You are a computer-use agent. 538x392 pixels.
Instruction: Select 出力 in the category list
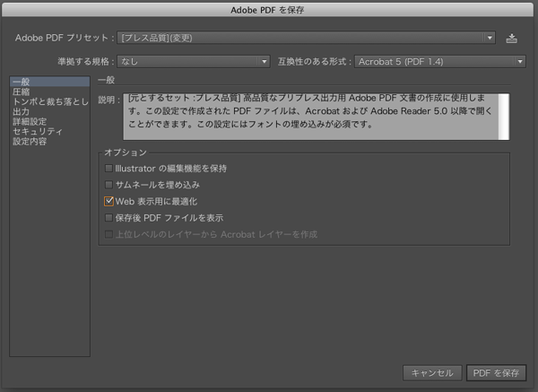click(49, 111)
